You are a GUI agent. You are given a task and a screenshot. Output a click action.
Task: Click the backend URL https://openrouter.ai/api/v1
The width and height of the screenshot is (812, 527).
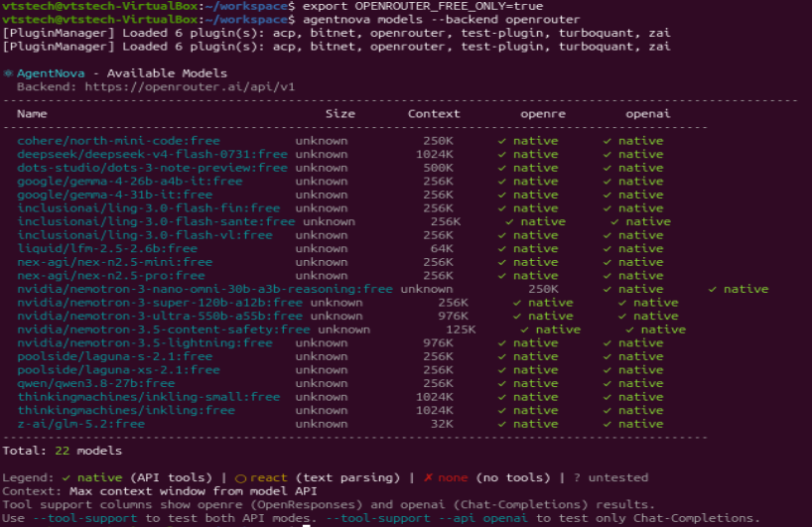coord(190,87)
